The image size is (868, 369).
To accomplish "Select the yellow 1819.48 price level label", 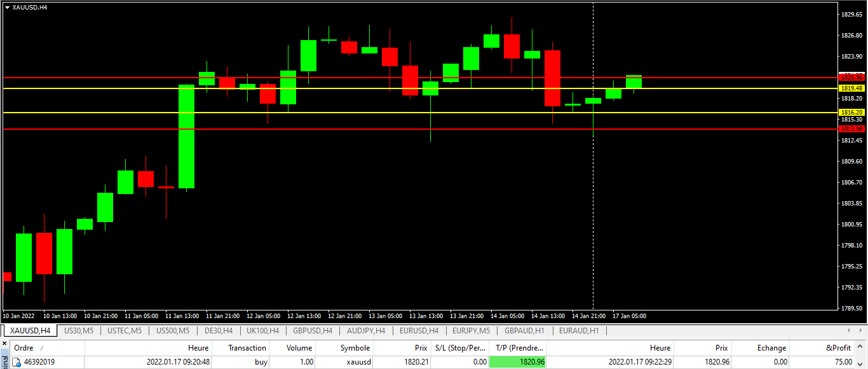I will [x=851, y=88].
